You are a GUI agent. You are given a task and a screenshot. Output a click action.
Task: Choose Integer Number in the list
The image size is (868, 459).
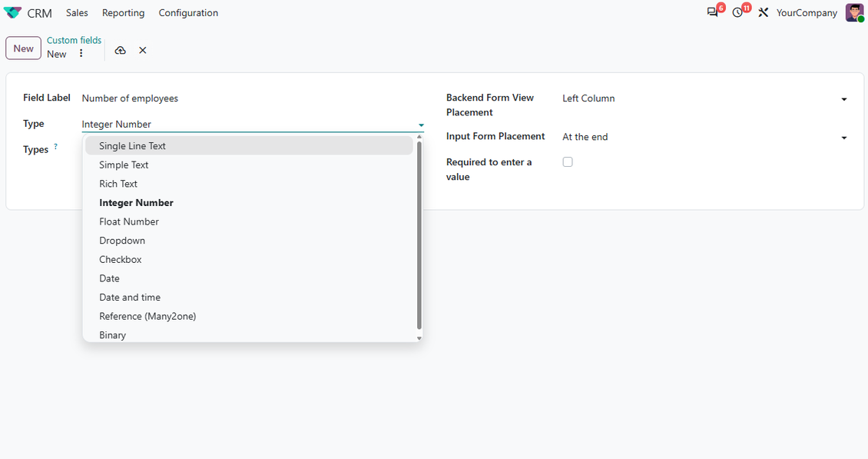(x=249, y=202)
